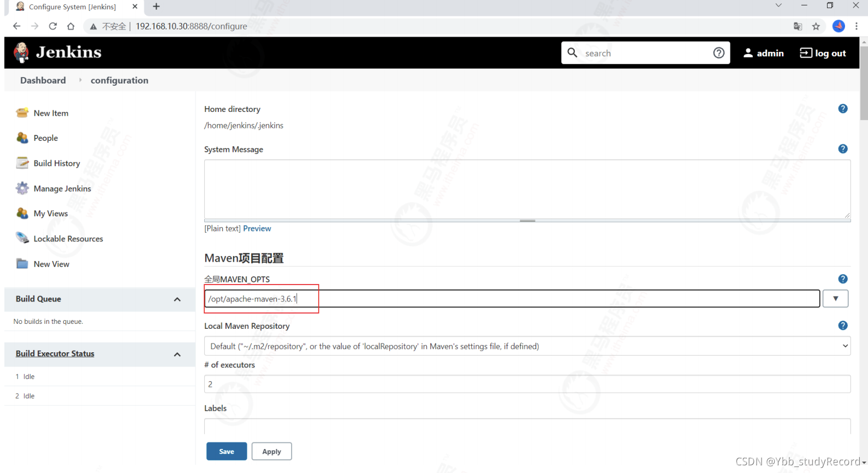Click the number of executors field
Viewport: 868px width, 473px height.
tap(527, 384)
